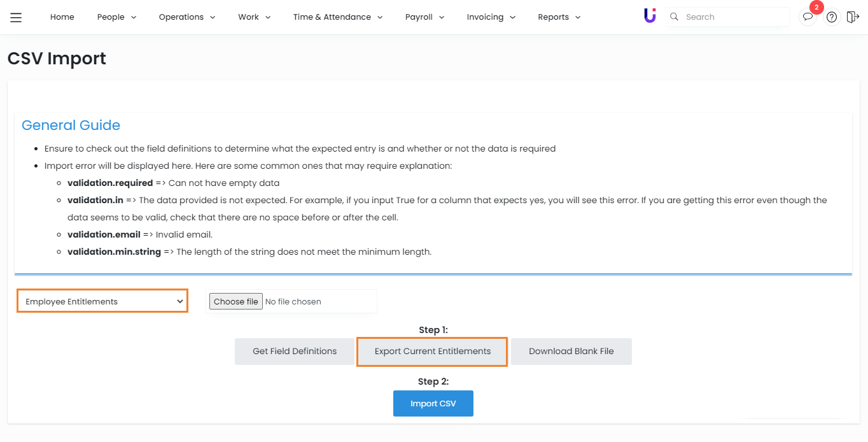Open the Time & Attendance menu

337,17
